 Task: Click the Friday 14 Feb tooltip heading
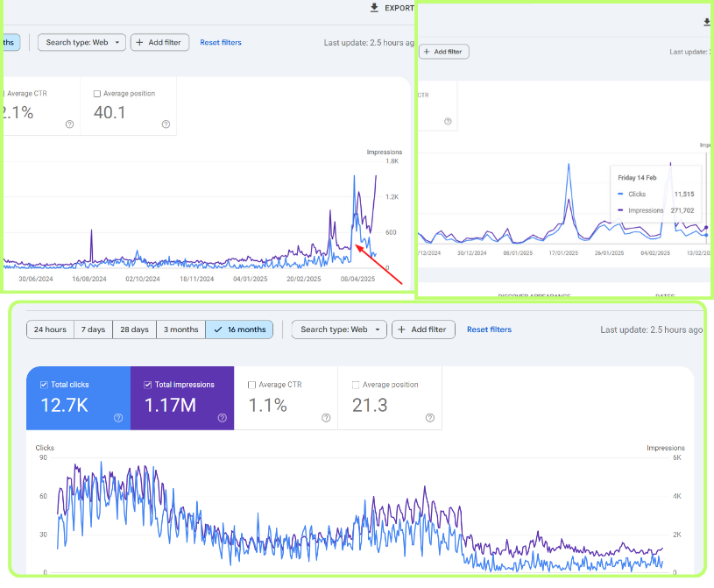(637, 178)
